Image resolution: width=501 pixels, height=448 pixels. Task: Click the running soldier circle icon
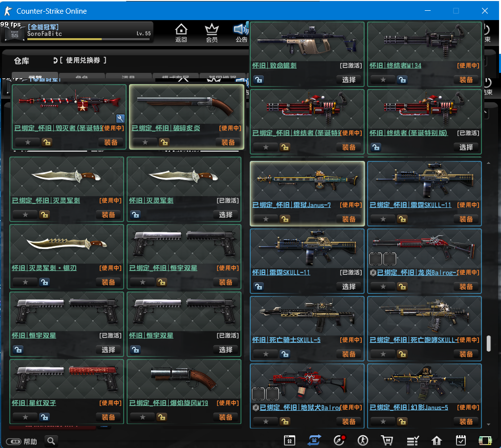pyautogui.click(x=363, y=441)
